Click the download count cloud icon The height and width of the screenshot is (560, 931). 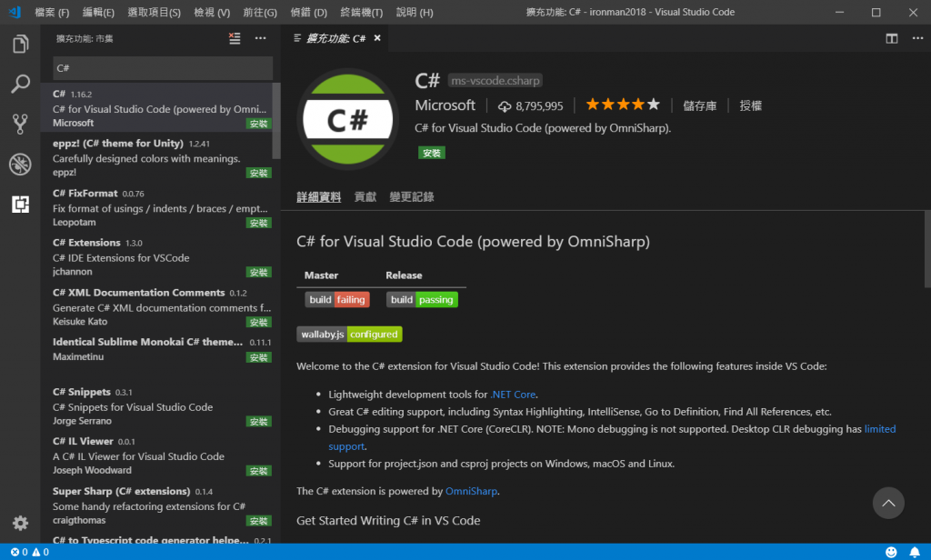click(504, 106)
